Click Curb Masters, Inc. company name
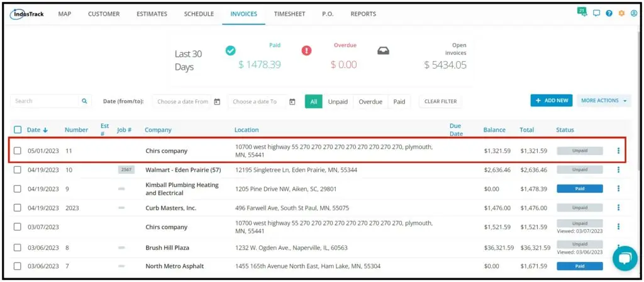This screenshot has height=282, width=644. [171, 208]
